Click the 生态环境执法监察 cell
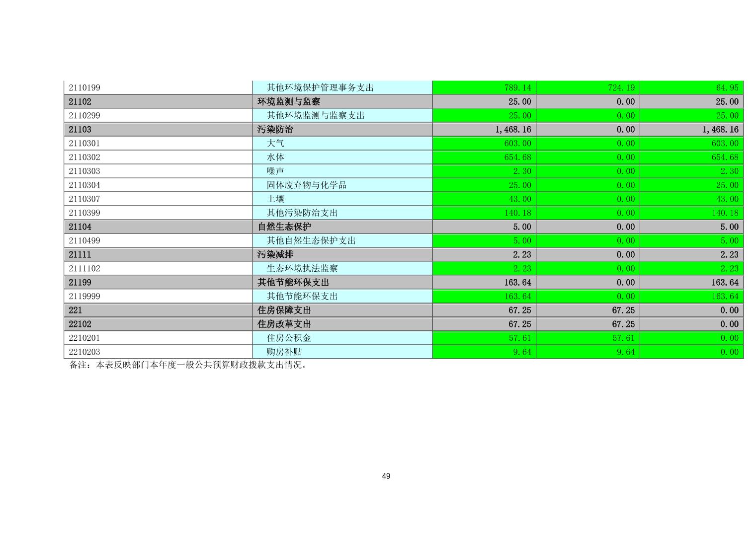The width and height of the screenshot is (756, 534). (302, 269)
